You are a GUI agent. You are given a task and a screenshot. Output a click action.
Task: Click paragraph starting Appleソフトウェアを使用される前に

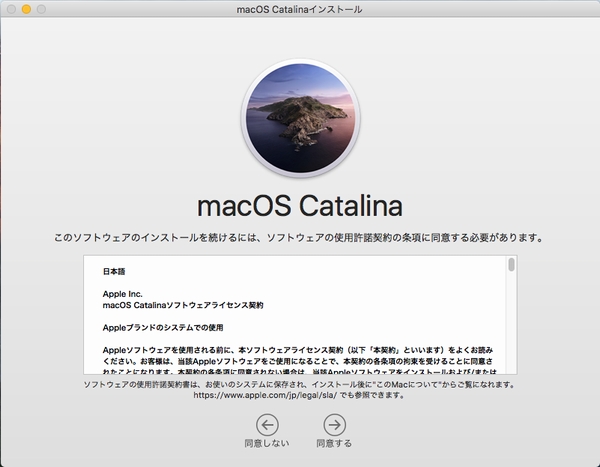coord(299,361)
